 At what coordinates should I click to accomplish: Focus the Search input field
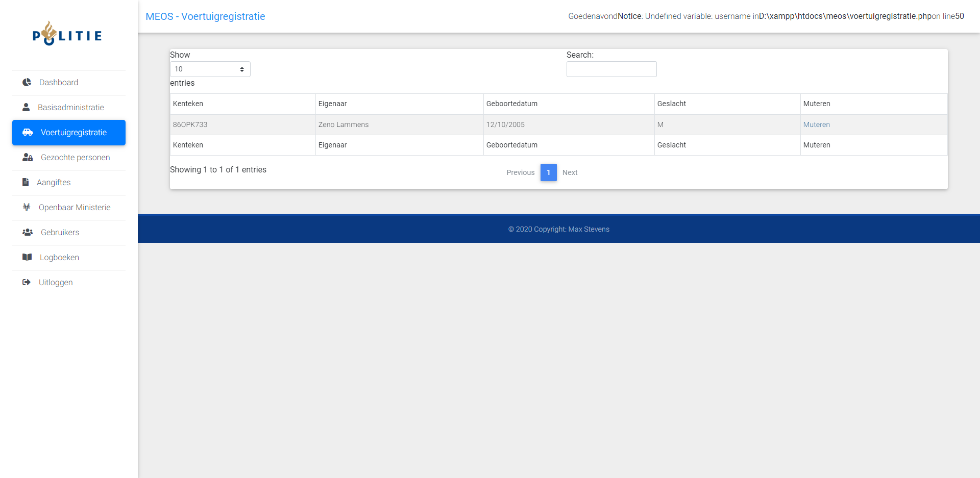pos(611,69)
